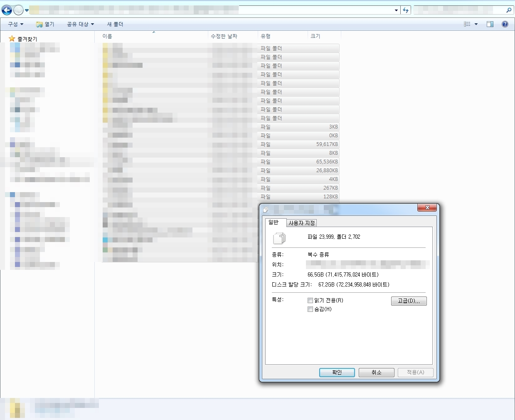The width and height of the screenshot is (515, 420).
Task: Select the file row sized 0KB
Action: [x=221, y=136]
